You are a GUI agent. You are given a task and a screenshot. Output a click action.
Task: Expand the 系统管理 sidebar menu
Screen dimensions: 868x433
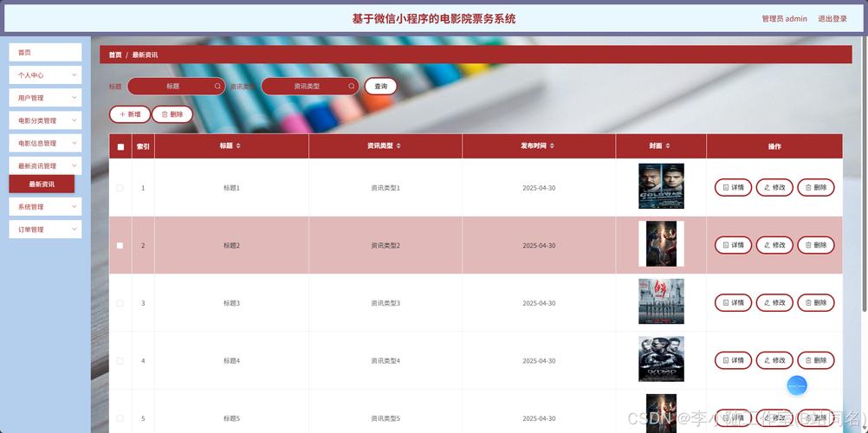coord(45,206)
